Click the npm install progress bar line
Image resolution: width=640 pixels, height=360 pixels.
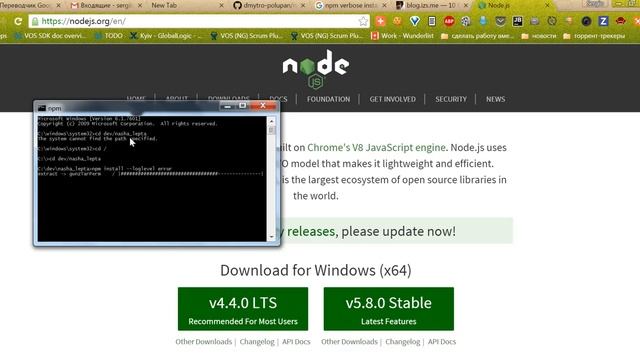click(151, 174)
